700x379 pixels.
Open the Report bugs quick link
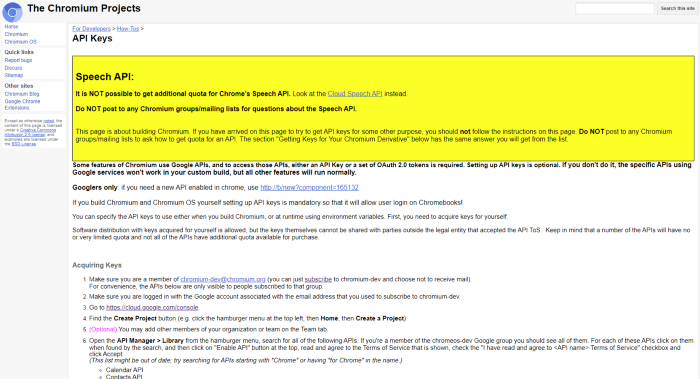click(x=18, y=60)
